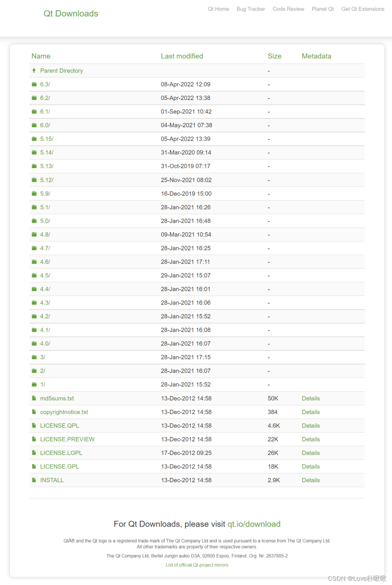Open Code Review navigation item
Image resolution: width=392 pixels, height=585 pixels.
click(x=288, y=9)
